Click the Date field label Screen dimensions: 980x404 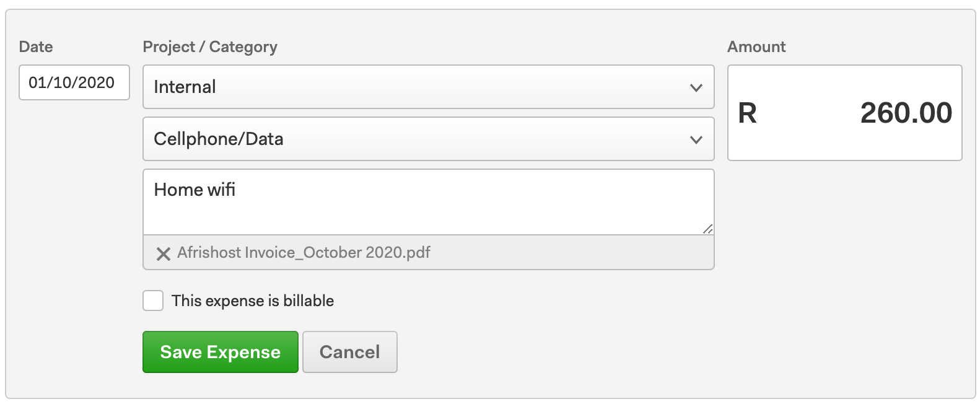point(36,47)
